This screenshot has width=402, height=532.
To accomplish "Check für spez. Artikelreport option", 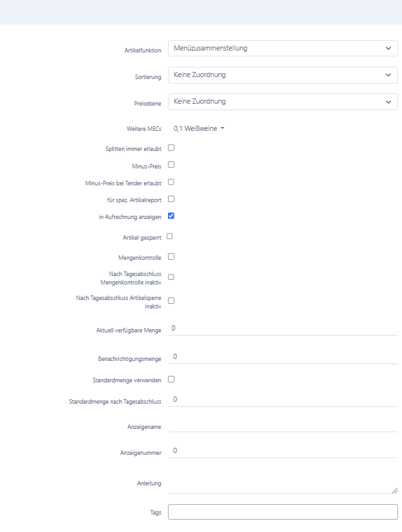I will (x=171, y=199).
